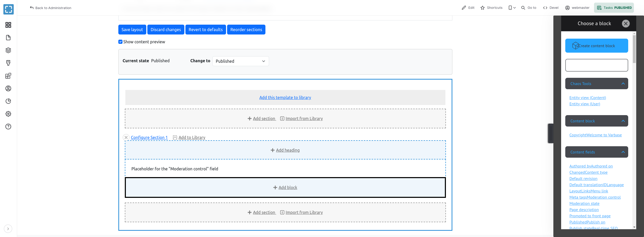Open the Shortcuts toolbar menu
The height and width of the screenshot is (237, 644).
pos(491,8)
